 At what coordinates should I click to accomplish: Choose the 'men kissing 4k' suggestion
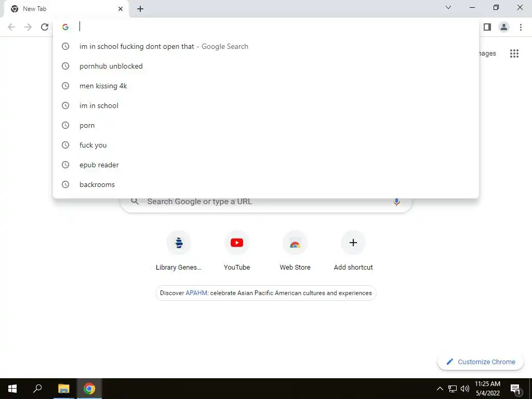(266, 86)
